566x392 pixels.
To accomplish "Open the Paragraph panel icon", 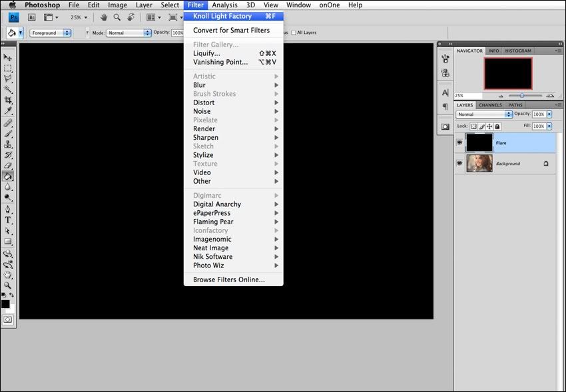I will (x=445, y=106).
